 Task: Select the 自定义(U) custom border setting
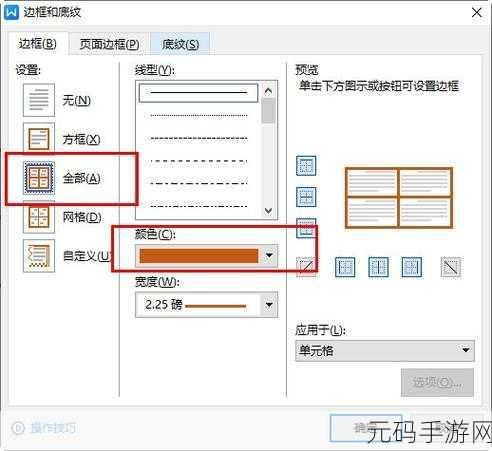coord(39,256)
